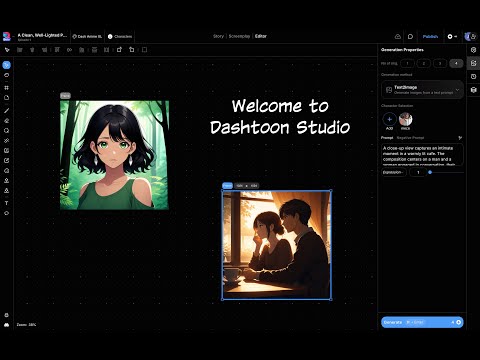Click the link chain icon in the top toolbar

[x=69, y=50]
